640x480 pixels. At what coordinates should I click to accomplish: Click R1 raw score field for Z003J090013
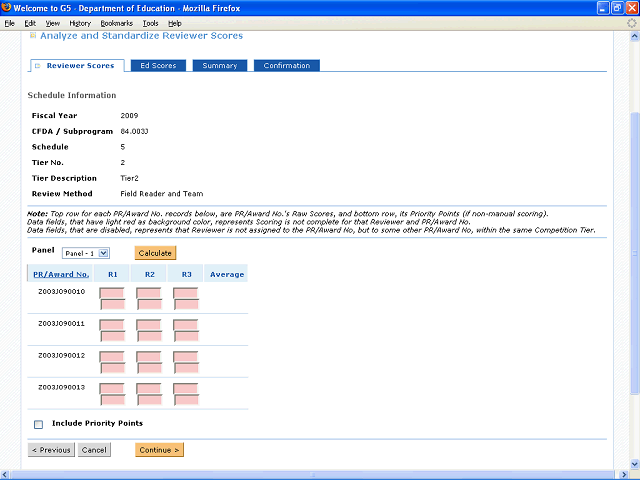(x=111, y=388)
